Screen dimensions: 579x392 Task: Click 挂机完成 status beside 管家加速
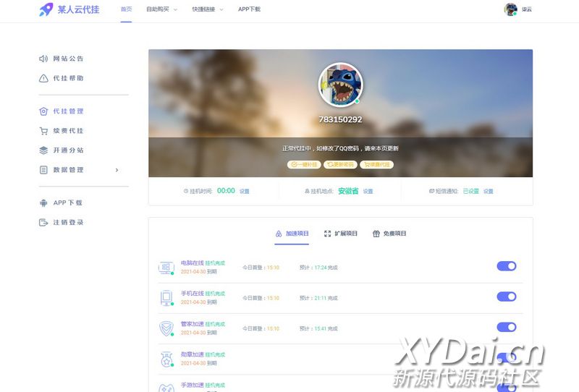tap(215, 324)
